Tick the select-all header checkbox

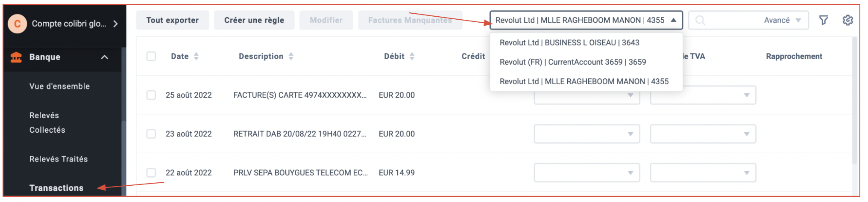tap(151, 56)
